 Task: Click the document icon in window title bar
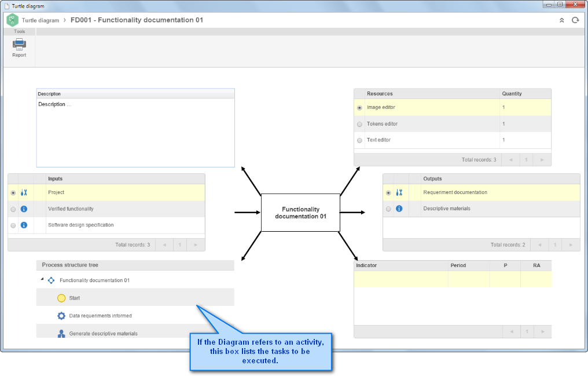(7, 6)
